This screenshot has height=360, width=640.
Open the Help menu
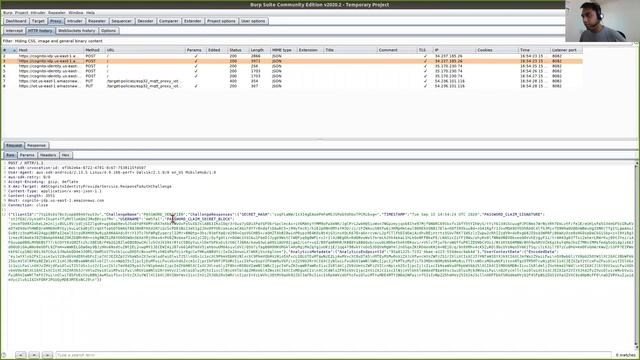pyautogui.click(x=90, y=13)
